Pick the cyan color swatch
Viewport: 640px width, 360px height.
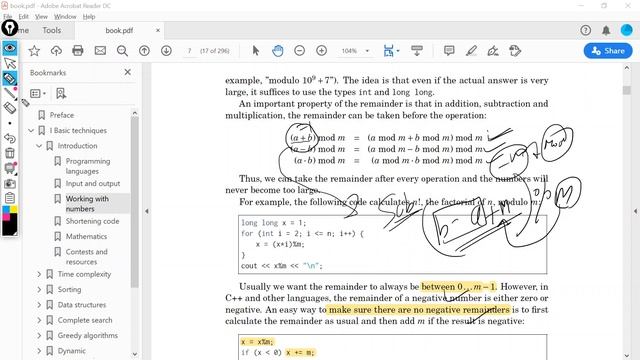pyautogui.click(x=6, y=209)
